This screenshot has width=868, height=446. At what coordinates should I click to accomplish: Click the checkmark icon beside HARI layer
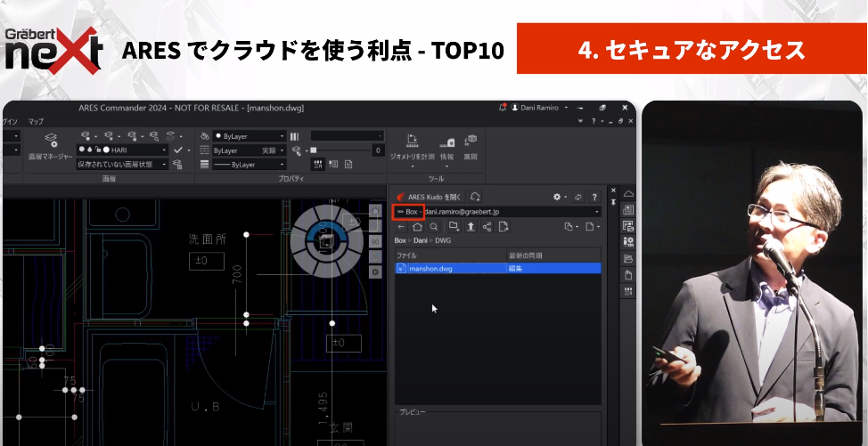click(x=177, y=150)
